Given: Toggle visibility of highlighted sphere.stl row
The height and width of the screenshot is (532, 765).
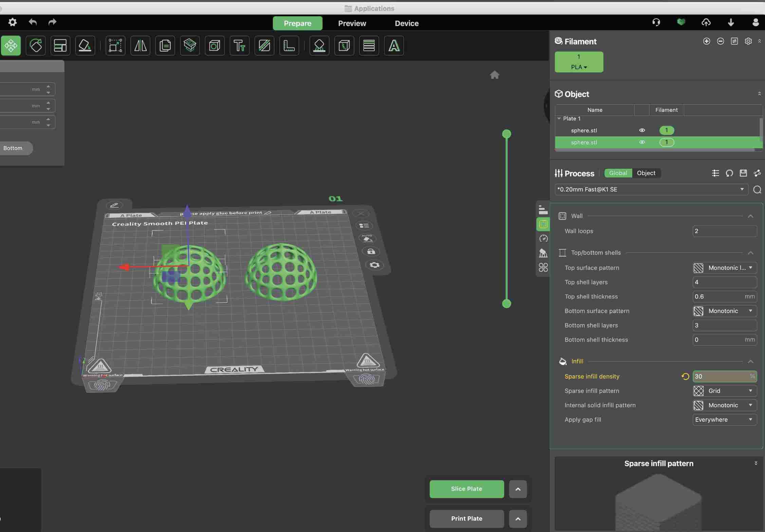Looking at the screenshot, I should pyautogui.click(x=642, y=142).
